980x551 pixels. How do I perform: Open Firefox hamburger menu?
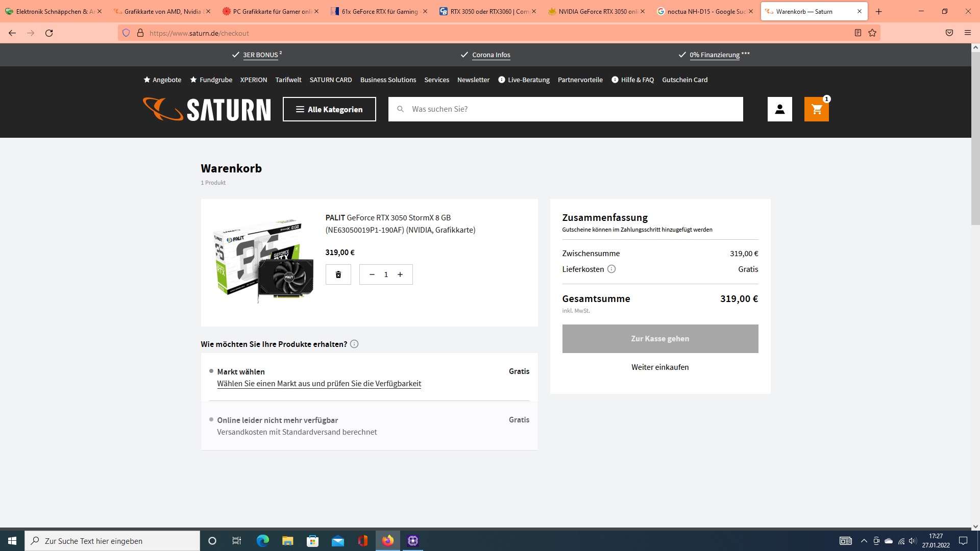click(x=967, y=33)
